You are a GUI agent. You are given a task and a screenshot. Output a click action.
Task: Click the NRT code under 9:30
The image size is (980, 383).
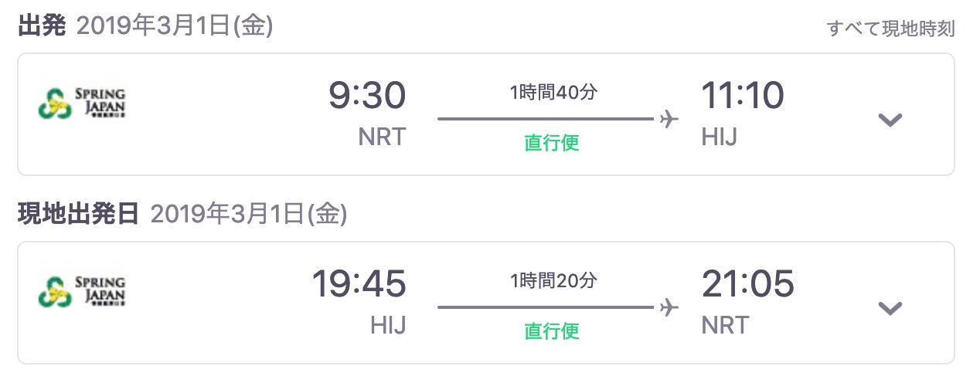[x=382, y=137]
